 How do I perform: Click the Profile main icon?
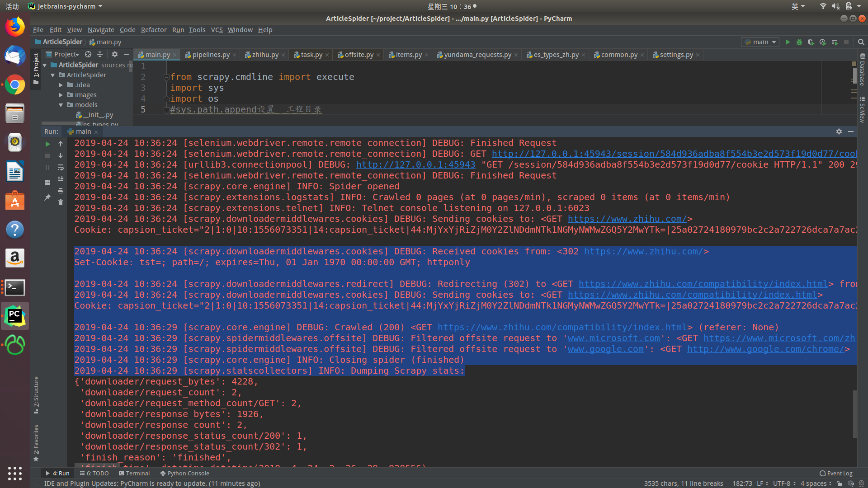point(822,42)
